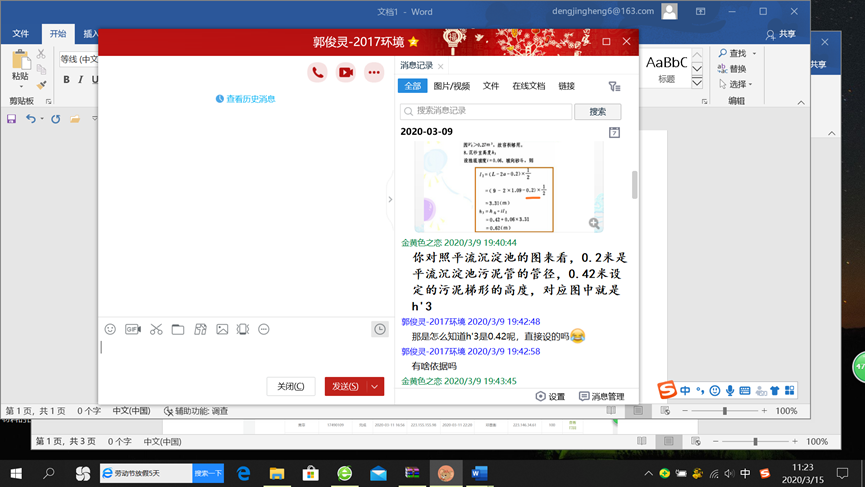This screenshot has height=487, width=865.
Task: Click the zoom slider in Word status bar
Action: pyautogui.click(x=725, y=411)
